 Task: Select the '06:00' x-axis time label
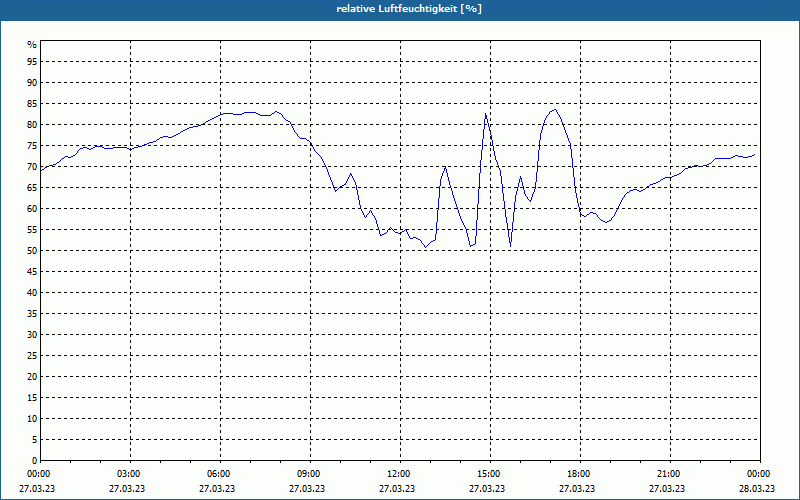tap(220, 474)
